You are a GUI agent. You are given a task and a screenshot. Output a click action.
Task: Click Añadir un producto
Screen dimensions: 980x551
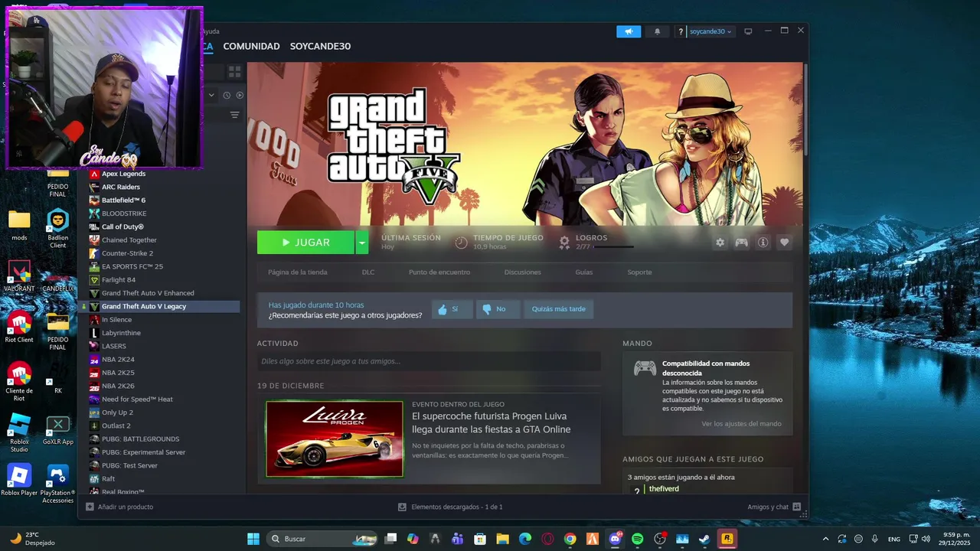(x=119, y=507)
